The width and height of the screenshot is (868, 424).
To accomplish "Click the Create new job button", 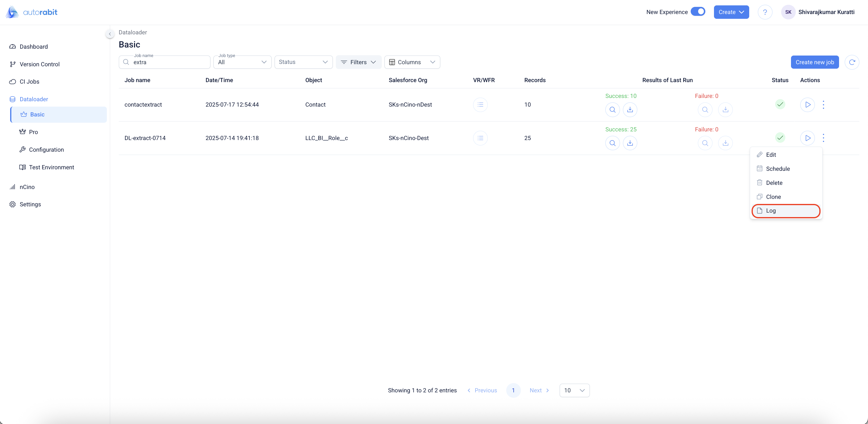I will click(815, 62).
